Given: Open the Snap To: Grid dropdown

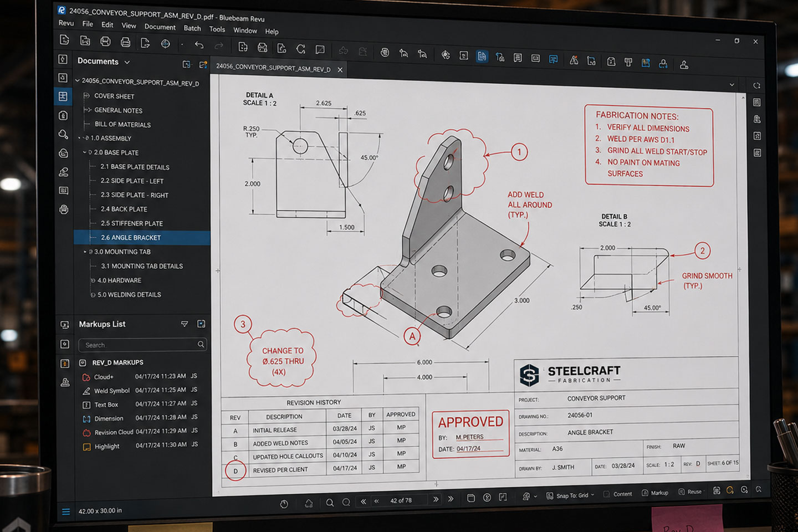Looking at the screenshot, I should (570, 495).
